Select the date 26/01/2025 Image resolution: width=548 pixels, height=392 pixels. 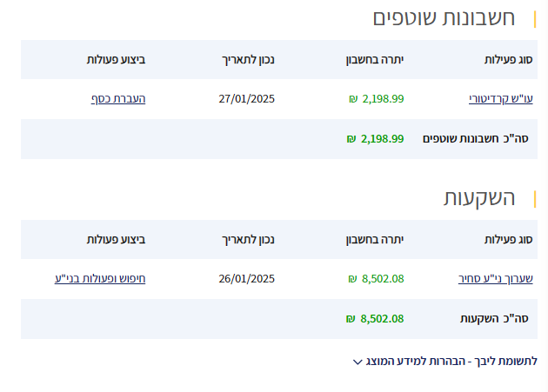[x=246, y=279]
